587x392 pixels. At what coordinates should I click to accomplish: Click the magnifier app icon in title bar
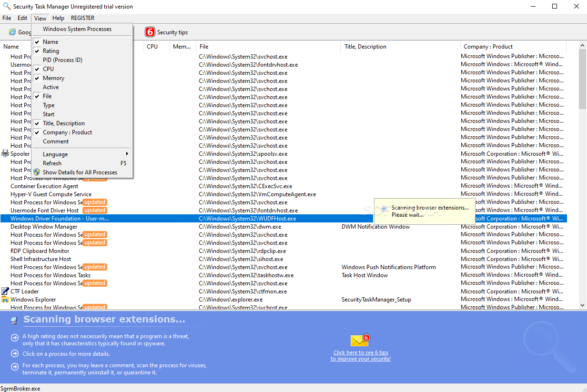click(6, 6)
